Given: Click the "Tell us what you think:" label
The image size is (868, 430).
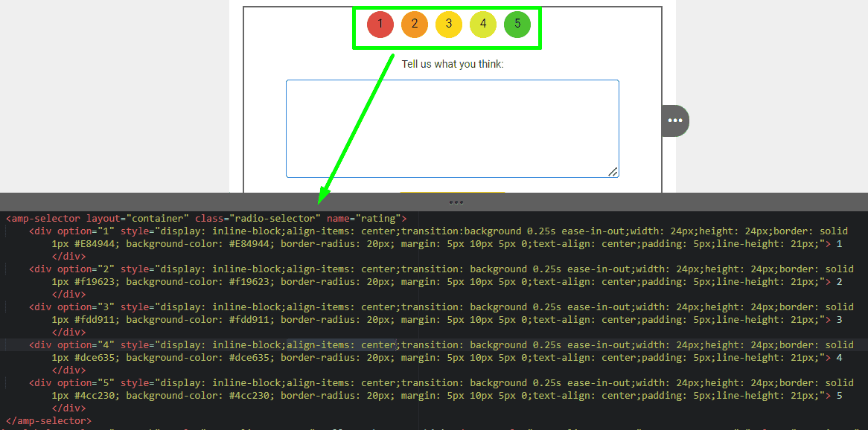Looking at the screenshot, I should coord(453,64).
